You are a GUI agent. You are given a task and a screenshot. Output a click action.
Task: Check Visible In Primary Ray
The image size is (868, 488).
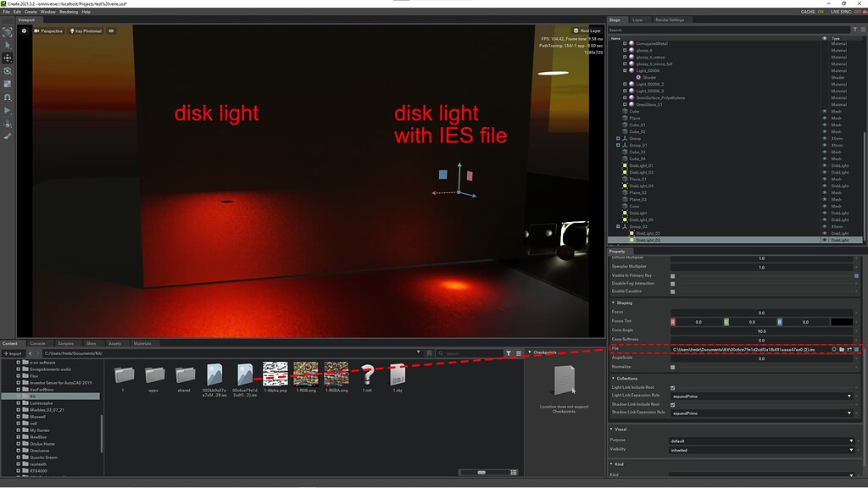pos(673,275)
